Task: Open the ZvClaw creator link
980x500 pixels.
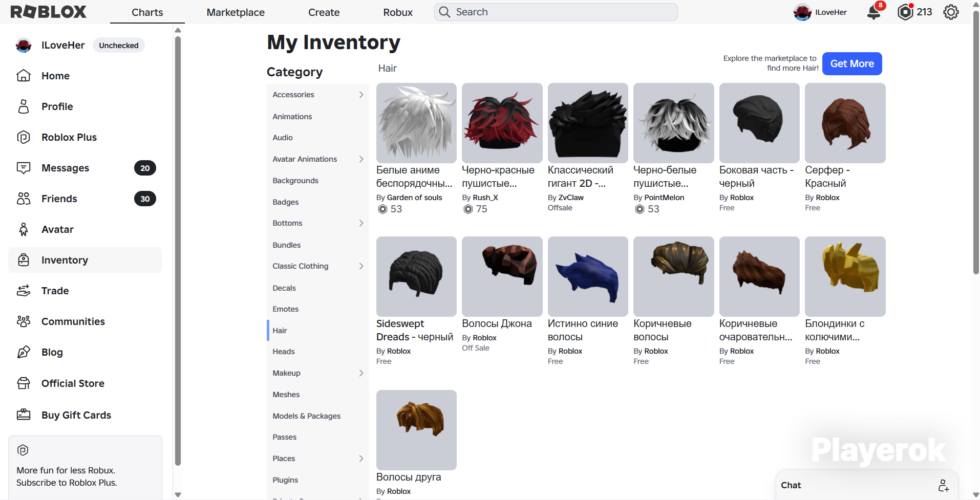Action: pos(571,198)
